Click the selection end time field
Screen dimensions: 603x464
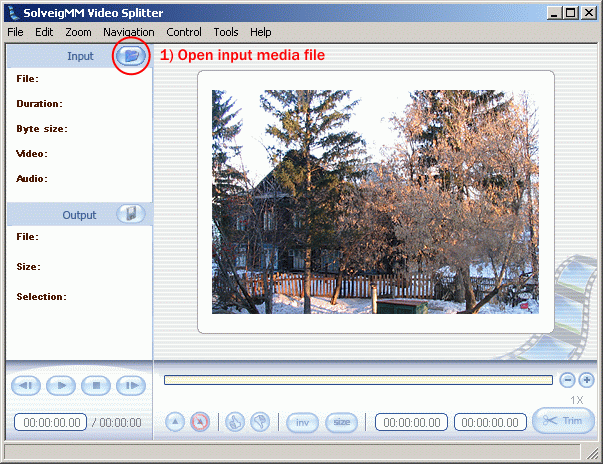point(490,422)
